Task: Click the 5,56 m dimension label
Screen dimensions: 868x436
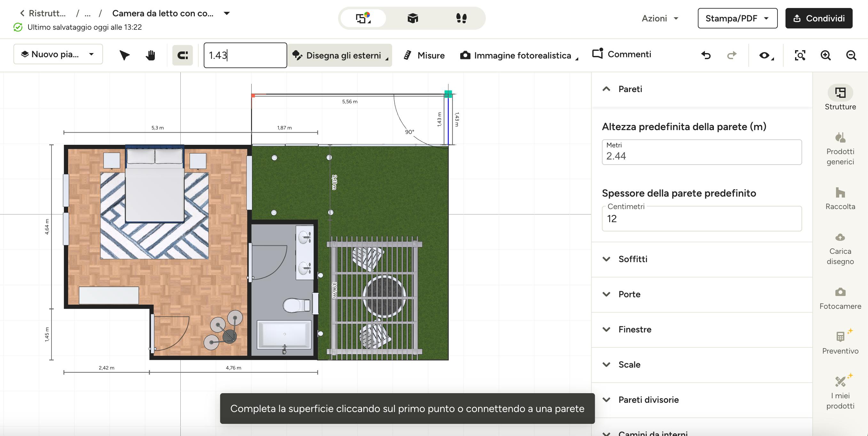Action: coord(350,102)
